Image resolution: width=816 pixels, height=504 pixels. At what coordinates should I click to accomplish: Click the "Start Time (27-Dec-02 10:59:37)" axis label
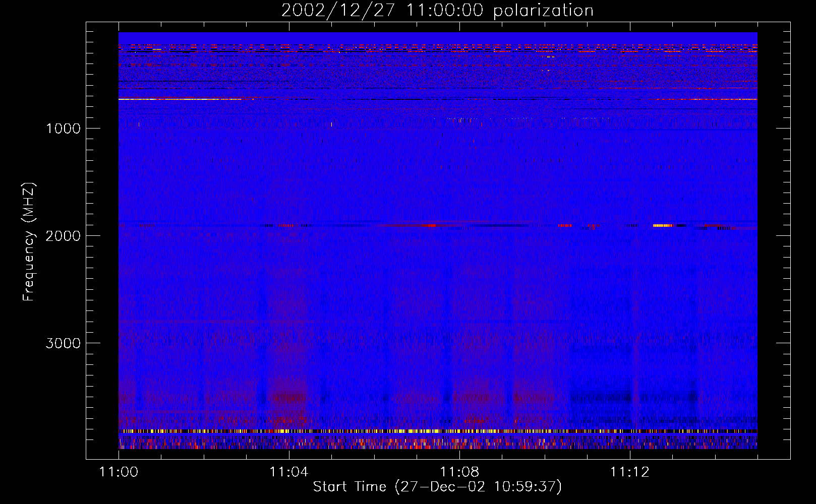pos(437,487)
